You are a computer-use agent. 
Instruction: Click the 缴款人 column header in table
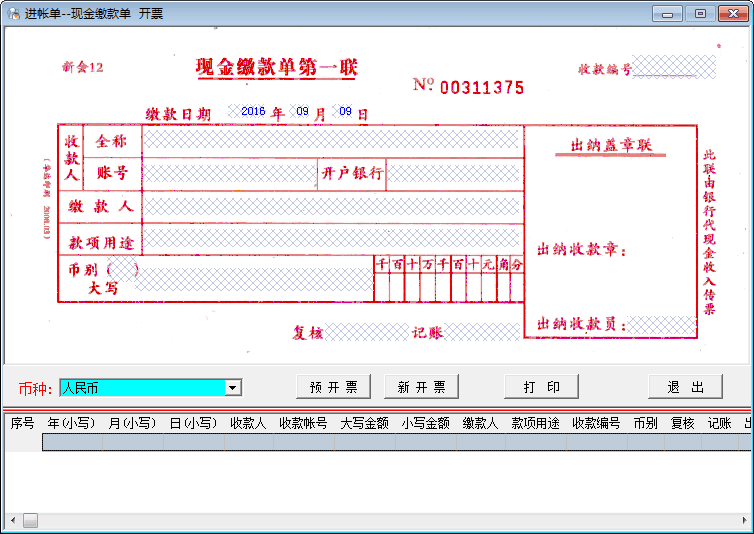click(x=480, y=423)
